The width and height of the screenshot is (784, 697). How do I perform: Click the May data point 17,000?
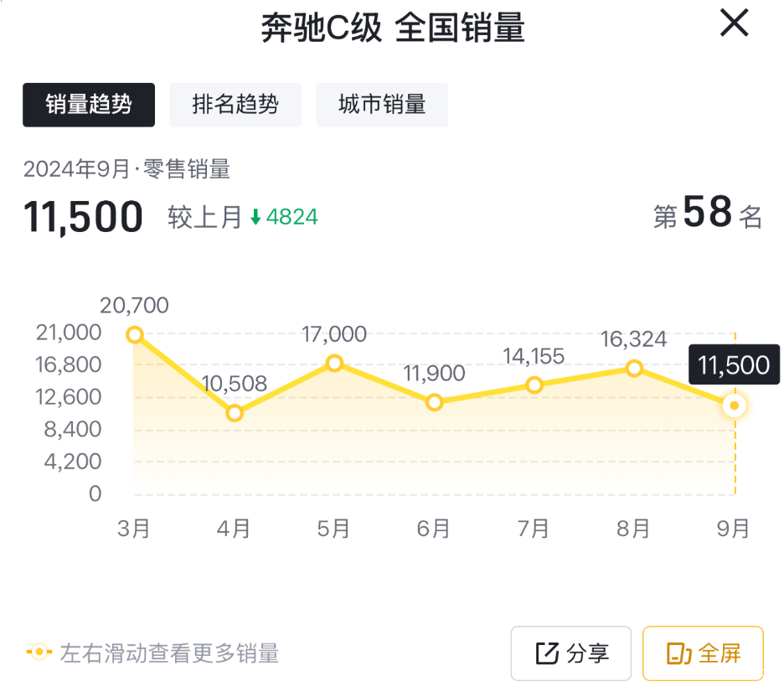[x=334, y=363]
